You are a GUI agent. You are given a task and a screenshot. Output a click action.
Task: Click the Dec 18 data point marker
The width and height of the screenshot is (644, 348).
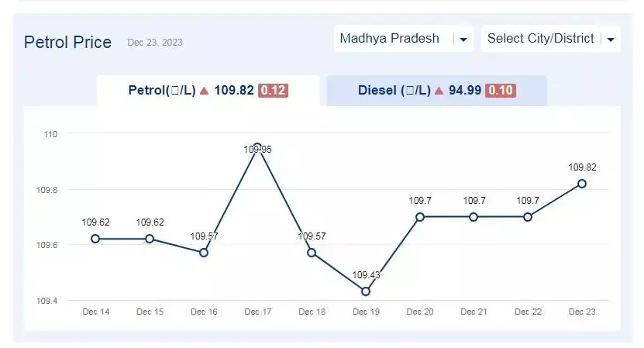tap(312, 253)
